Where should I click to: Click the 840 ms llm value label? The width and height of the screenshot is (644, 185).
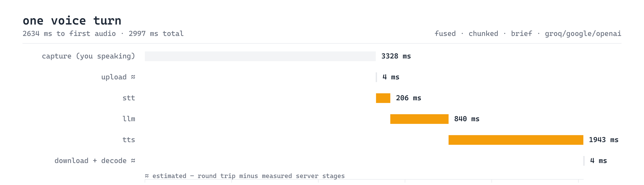467,119
